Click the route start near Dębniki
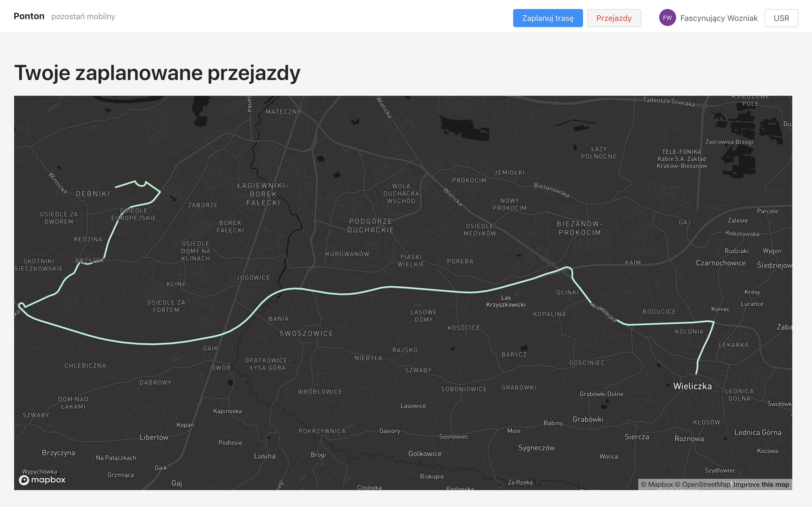812x507 pixels. tap(116, 187)
